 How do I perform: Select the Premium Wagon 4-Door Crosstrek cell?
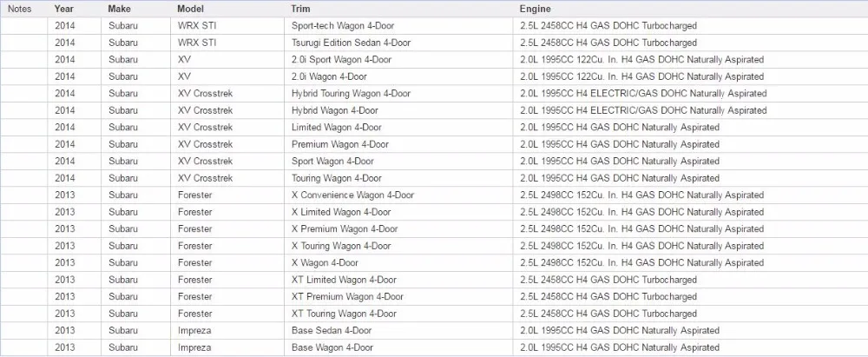pyautogui.click(x=399, y=144)
